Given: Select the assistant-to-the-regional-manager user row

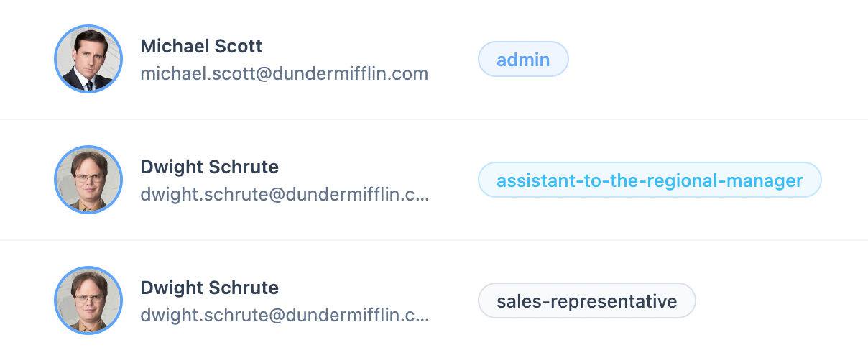Looking at the screenshot, I should click(434, 180).
